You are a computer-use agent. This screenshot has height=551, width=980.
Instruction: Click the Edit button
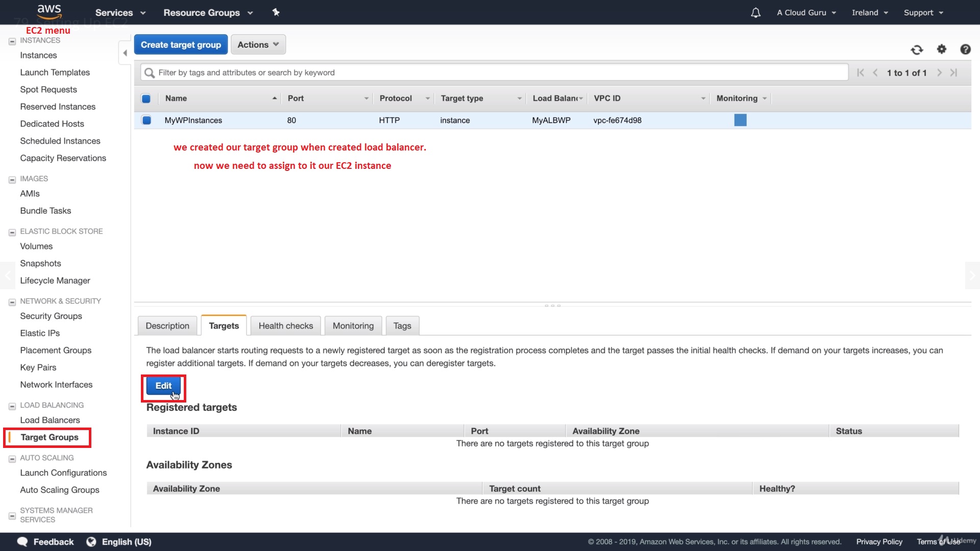point(163,386)
